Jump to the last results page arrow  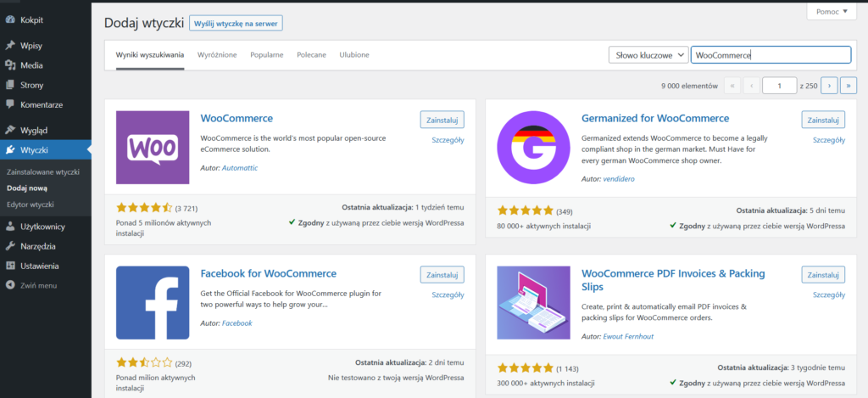pos(849,86)
